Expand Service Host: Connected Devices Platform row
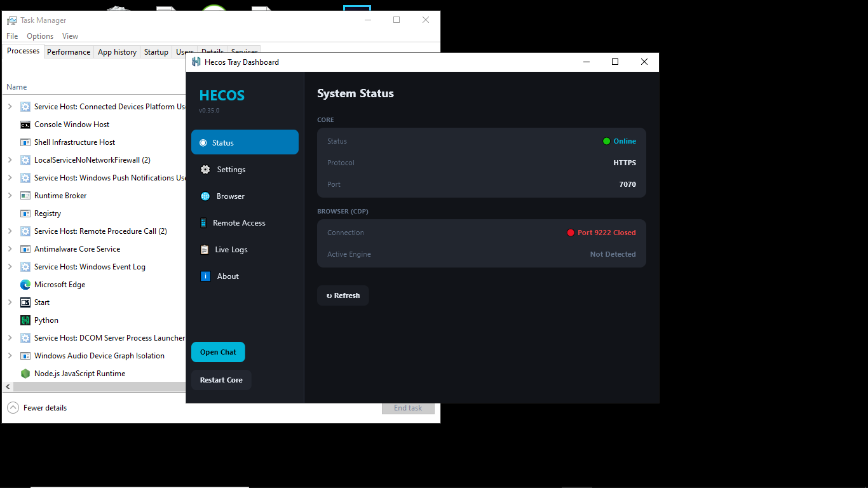Image resolution: width=868 pixels, height=488 pixels. pyautogui.click(x=10, y=107)
